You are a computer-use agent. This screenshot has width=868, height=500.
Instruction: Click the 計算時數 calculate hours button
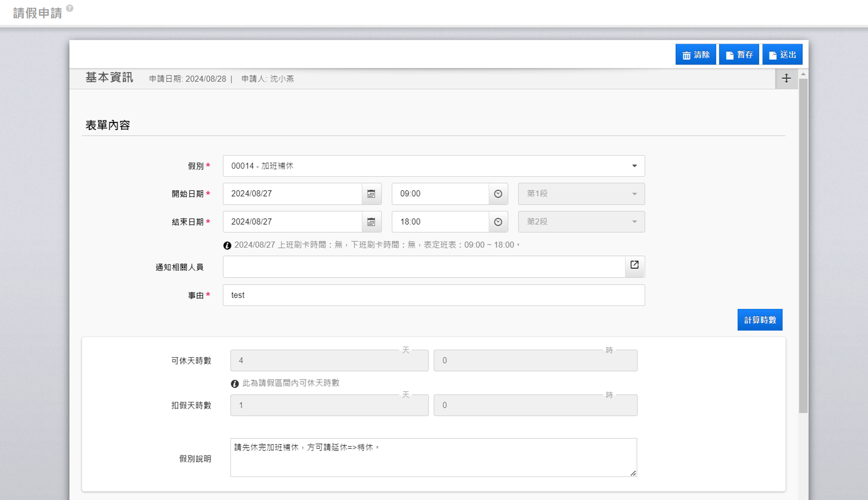(760, 320)
